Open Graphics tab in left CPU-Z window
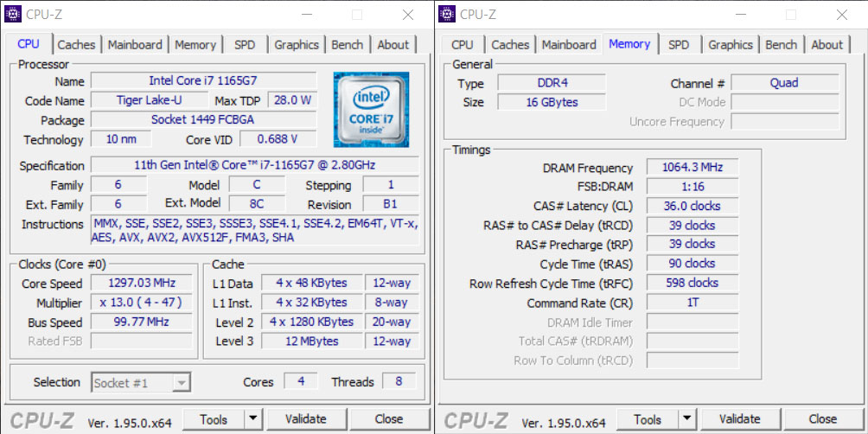 click(x=297, y=45)
